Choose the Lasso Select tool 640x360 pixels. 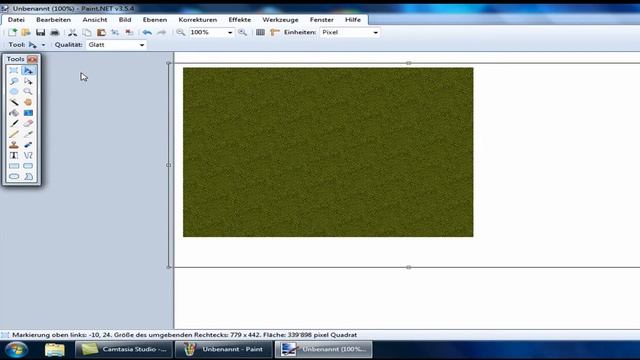click(x=14, y=81)
